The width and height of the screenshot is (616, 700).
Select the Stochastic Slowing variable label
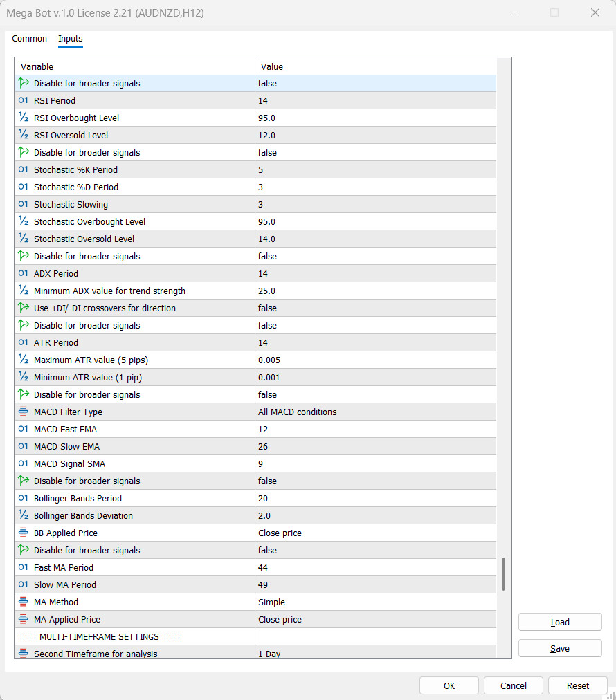pyautogui.click(x=71, y=205)
